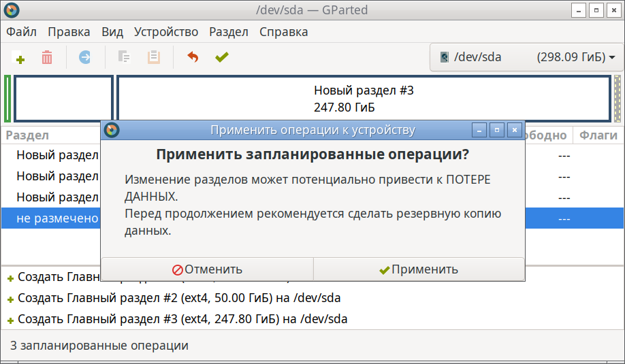625x364 pixels.
Task: Select Новый раздел #3 block in disk map
Action: 364,99
